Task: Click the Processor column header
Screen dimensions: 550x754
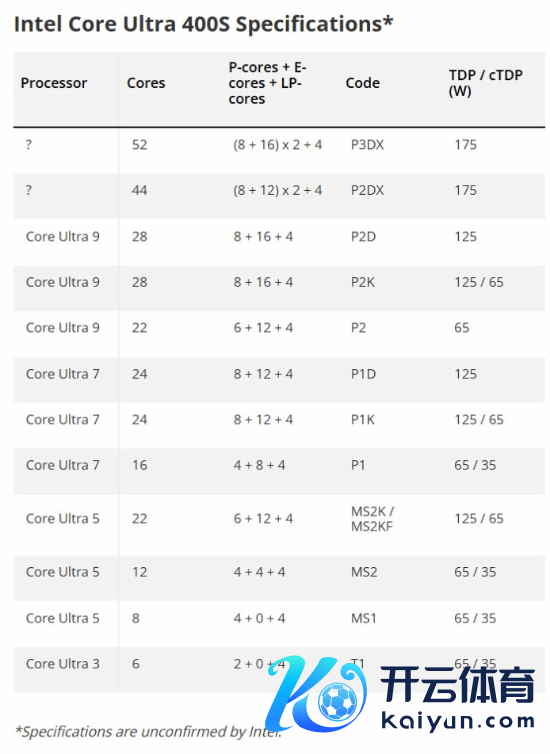Action: 54,83
